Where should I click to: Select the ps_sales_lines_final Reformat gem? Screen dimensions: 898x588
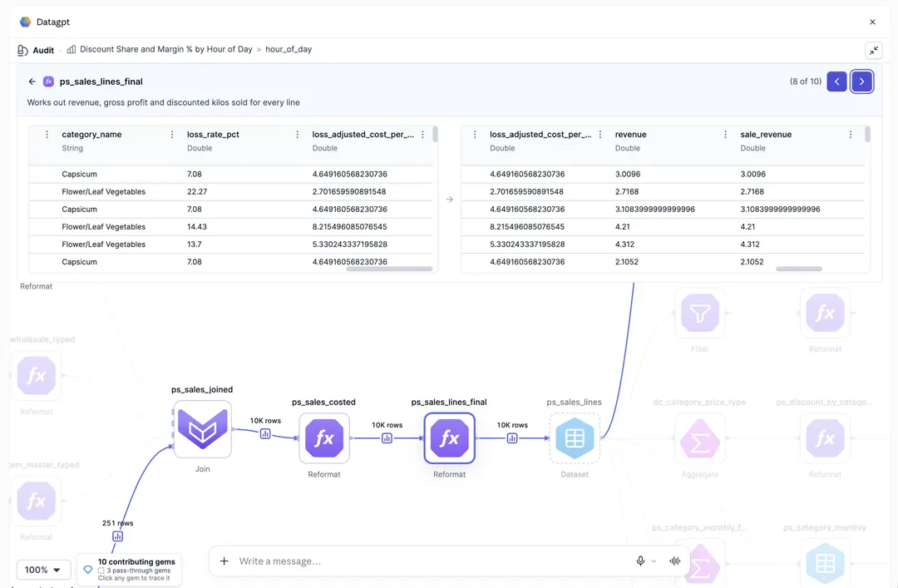coord(450,437)
